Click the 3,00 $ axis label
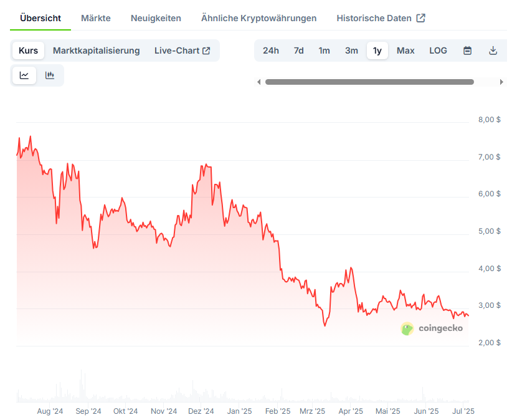512x420 pixels. click(x=489, y=305)
